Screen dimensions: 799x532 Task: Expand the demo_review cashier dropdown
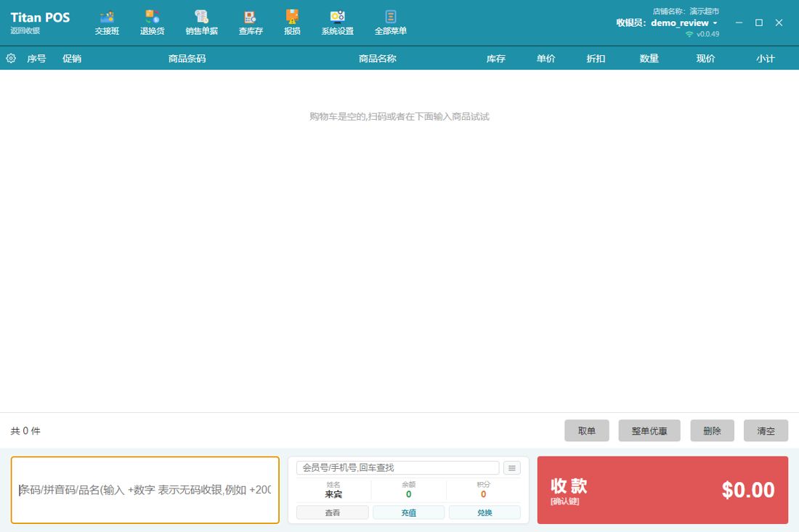point(715,23)
